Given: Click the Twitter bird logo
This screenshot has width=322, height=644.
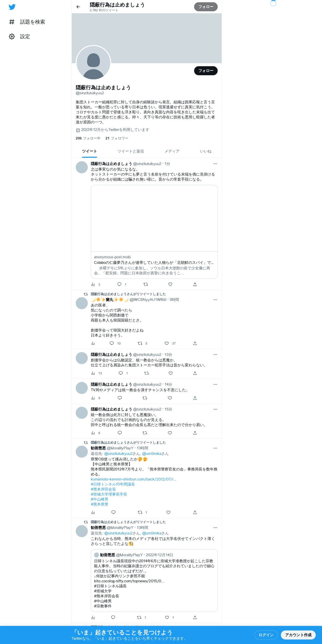Looking at the screenshot, I should pyautogui.click(x=12, y=7).
